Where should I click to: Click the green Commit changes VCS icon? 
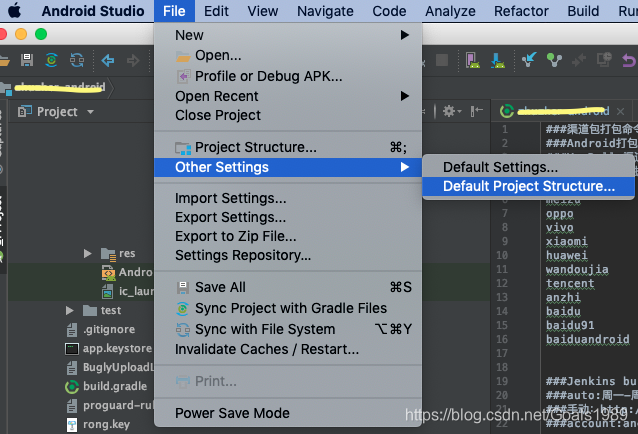point(554,60)
